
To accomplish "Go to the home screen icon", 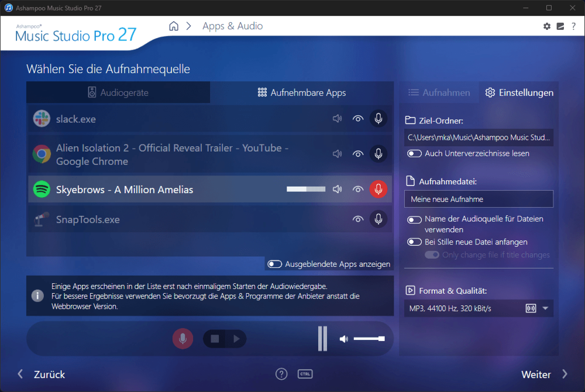I will [x=174, y=26].
